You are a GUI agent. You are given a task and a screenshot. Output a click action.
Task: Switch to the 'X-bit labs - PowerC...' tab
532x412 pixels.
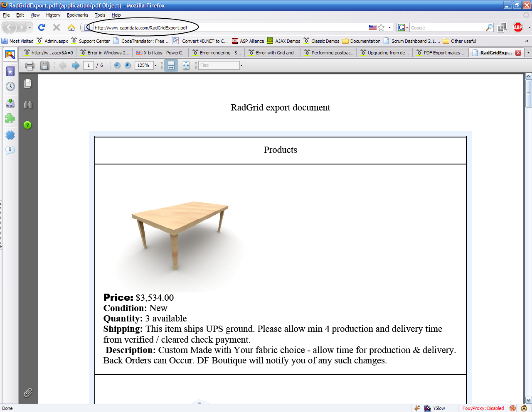click(x=160, y=53)
